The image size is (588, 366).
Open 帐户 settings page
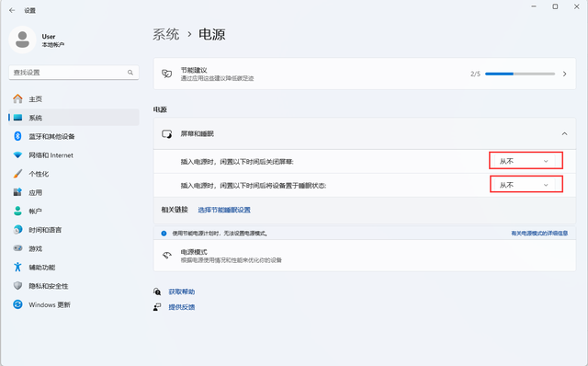pyautogui.click(x=73, y=211)
